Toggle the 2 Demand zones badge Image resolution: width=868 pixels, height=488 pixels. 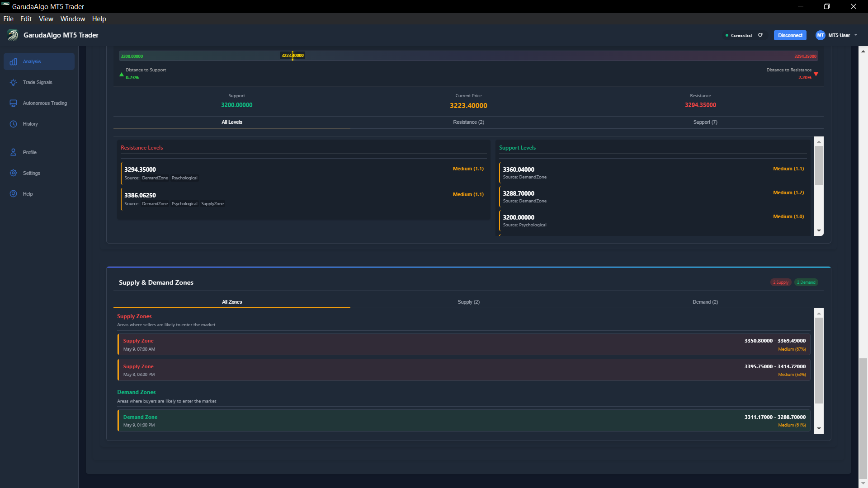(806, 282)
